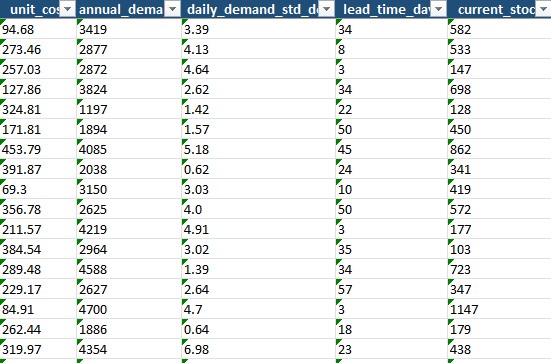The height and width of the screenshot is (363, 551).
Task: Select annual demand cell 1197
Action: click(129, 109)
